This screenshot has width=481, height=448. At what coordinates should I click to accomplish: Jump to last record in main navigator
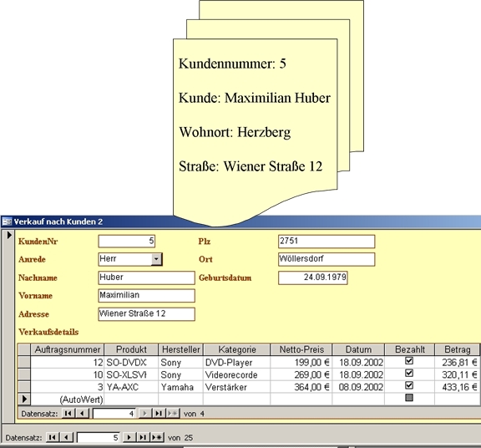tap(143, 437)
